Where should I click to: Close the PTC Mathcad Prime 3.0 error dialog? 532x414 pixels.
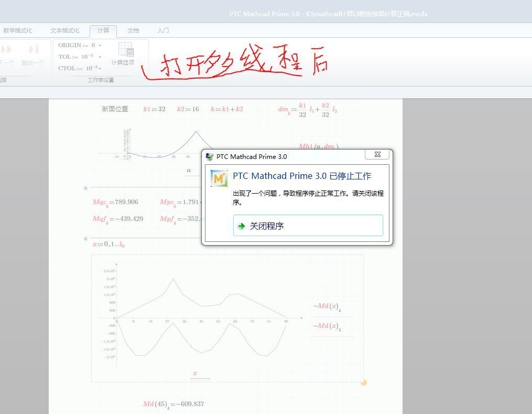point(377,154)
